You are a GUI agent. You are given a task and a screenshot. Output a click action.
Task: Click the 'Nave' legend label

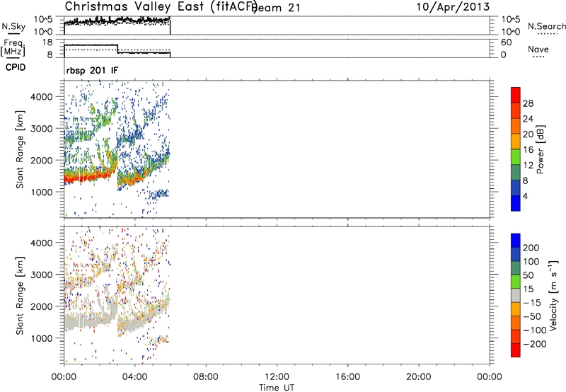pos(538,49)
